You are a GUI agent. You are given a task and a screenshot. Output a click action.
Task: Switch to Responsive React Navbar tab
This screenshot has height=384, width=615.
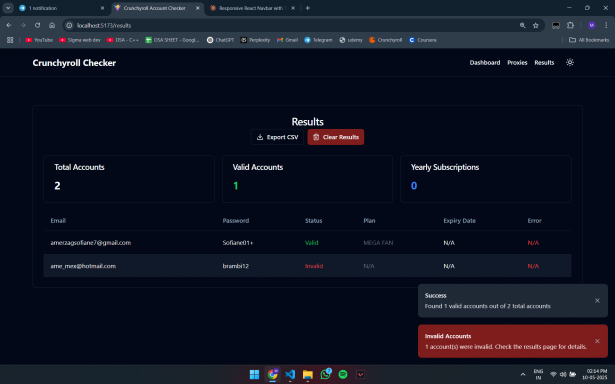coord(252,8)
